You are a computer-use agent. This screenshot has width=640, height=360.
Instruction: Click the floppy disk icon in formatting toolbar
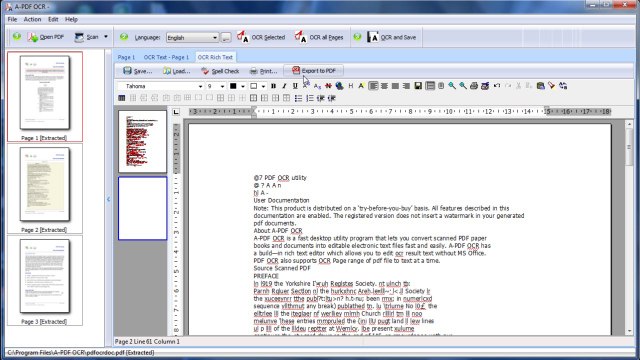point(418,86)
